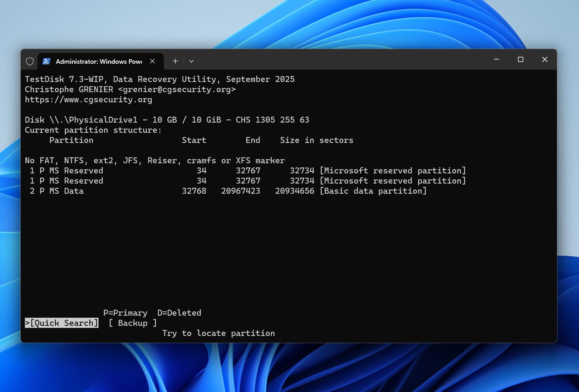The image size is (579, 392).
Task: Expand the new tab profile dropdown
Action: 191,61
